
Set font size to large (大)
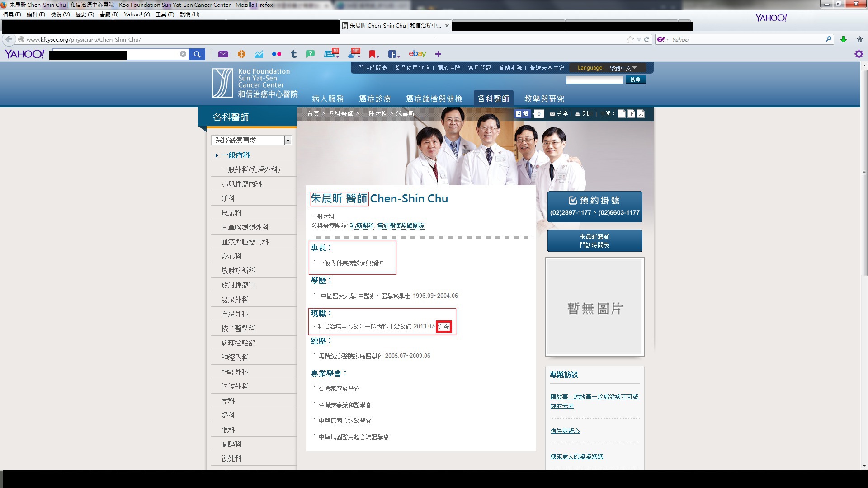(641, 114)
